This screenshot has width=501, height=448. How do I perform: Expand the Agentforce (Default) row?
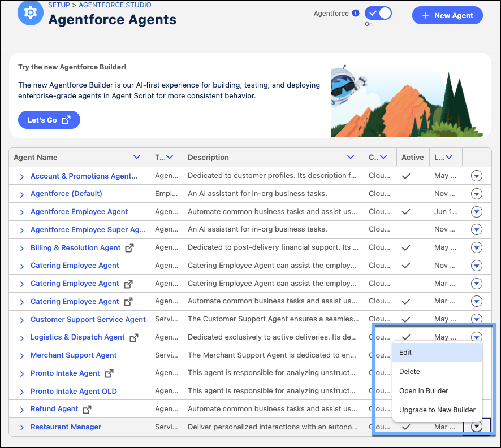[21, 194]
